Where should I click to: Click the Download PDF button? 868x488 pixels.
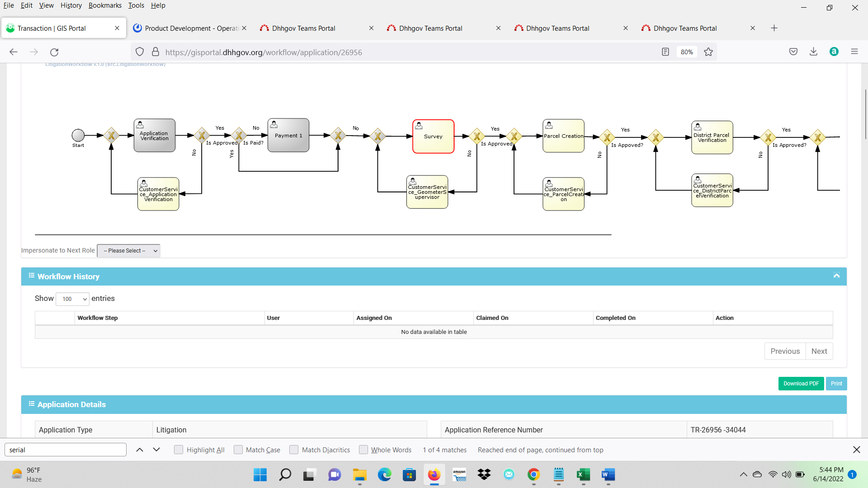tap(801, 384)
